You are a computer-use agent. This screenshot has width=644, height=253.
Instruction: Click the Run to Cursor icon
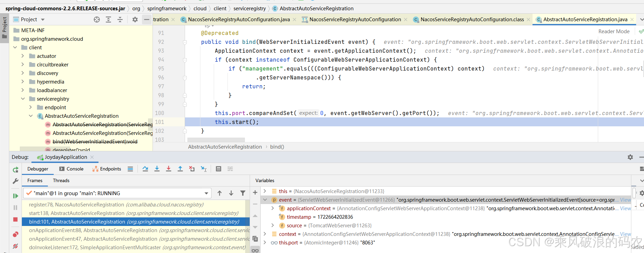pyautogui.click(x=204, y=169)
